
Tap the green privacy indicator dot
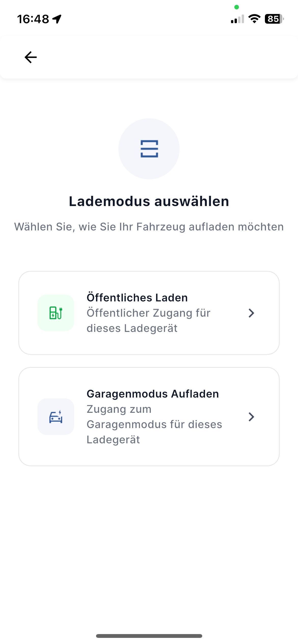[x=237, y=7]
